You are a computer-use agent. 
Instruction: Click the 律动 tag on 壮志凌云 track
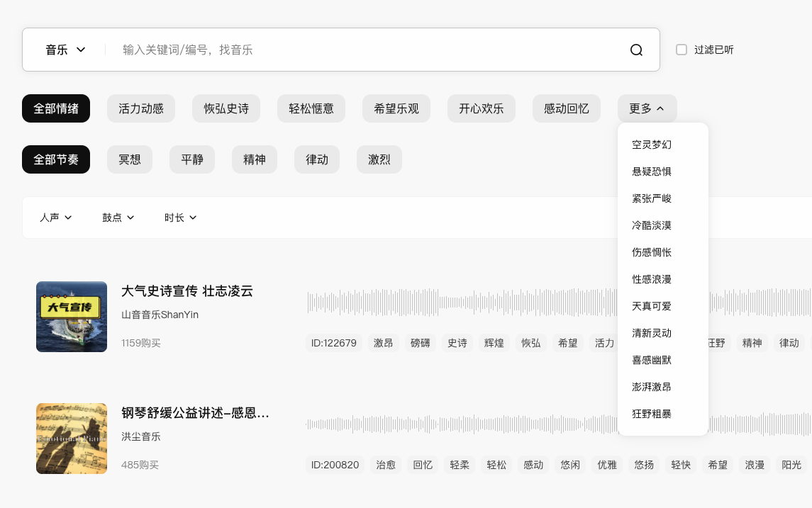point(789,343)
